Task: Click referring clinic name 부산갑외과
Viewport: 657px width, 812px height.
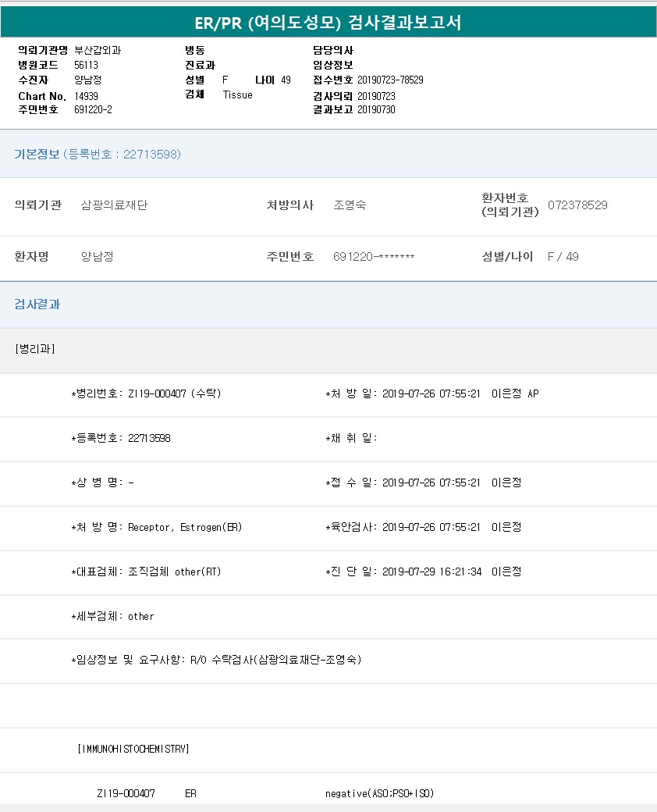Action: [x=98, y=51]
